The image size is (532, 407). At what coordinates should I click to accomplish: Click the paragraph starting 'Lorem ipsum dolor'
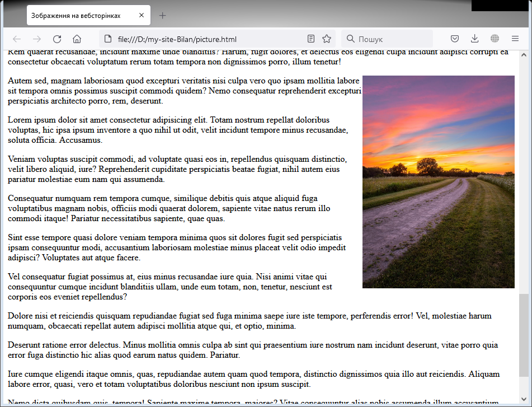pos(178,130)
